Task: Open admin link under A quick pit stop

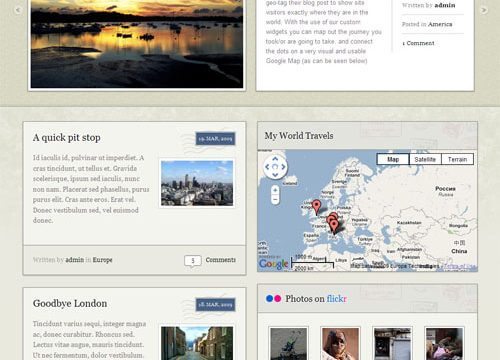Action: [x=75, y=260]
